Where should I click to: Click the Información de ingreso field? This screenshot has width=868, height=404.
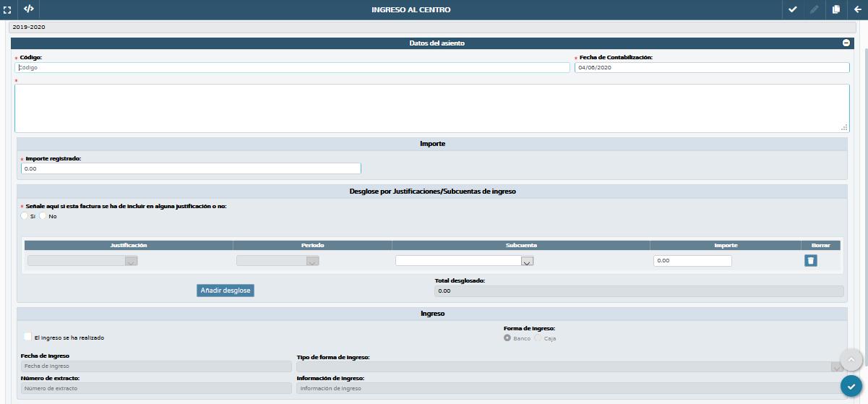coord(570,388)
